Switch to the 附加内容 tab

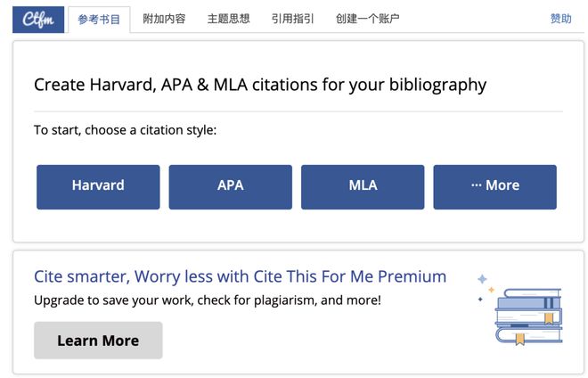coord(164,19)
